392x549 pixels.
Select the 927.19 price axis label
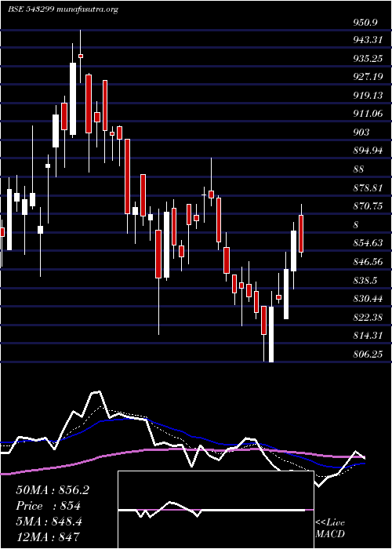click(x=368, y=77)
